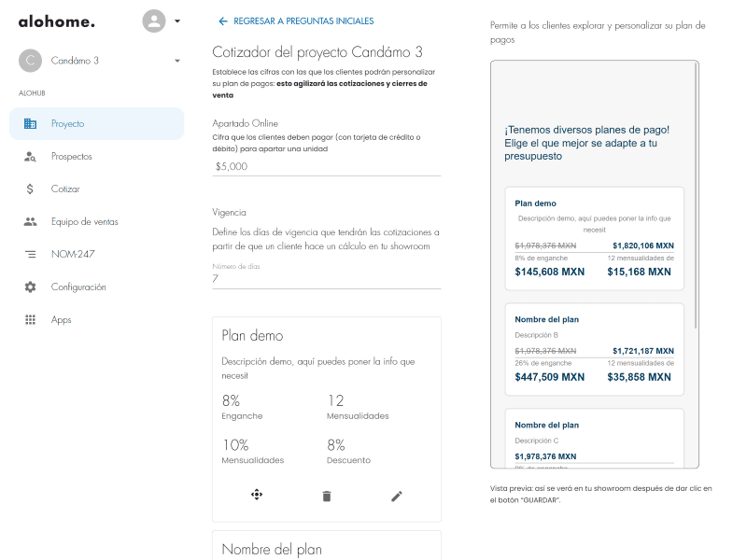Click the Proyecto building icon
The width and height of the screenshot is (747, 560).
tap(30, 124)
